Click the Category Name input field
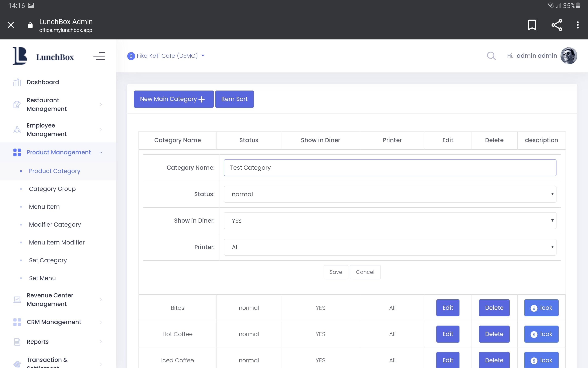The image size is (588, 368). pyautogui.click(x=390, y=168)
